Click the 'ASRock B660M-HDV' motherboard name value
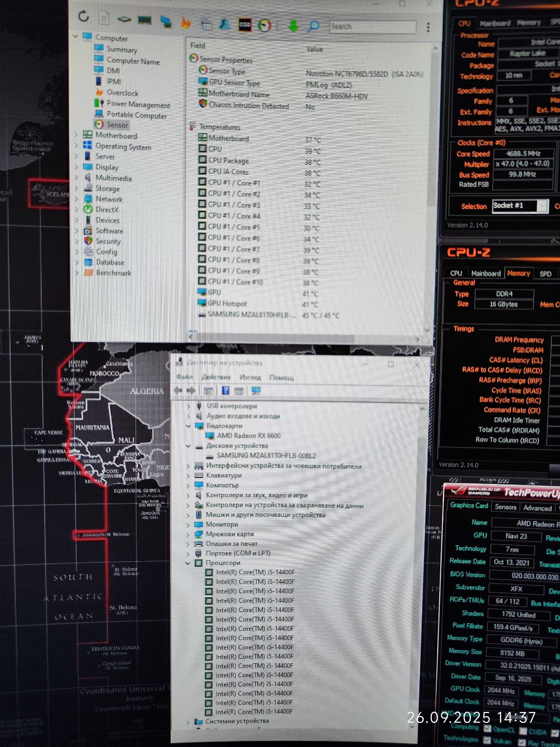The width and height of the screenshot is (560, 747). [x=337, y=96]
